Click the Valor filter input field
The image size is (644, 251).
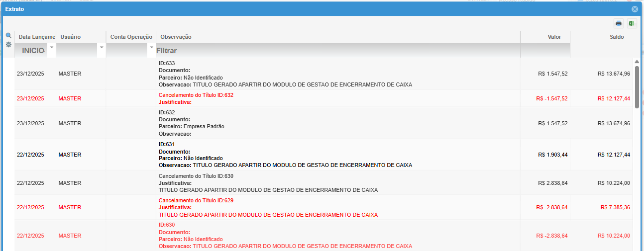click(545, 50)
